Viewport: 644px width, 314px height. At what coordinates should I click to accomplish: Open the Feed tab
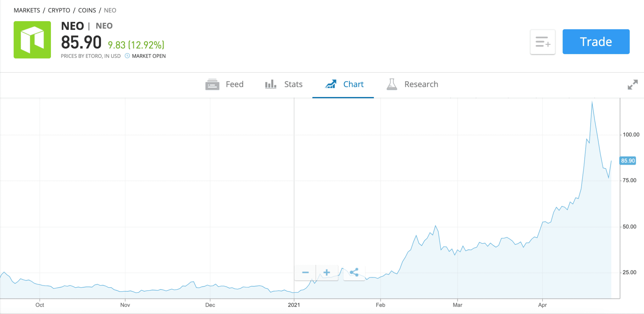[x=234, y=84]
